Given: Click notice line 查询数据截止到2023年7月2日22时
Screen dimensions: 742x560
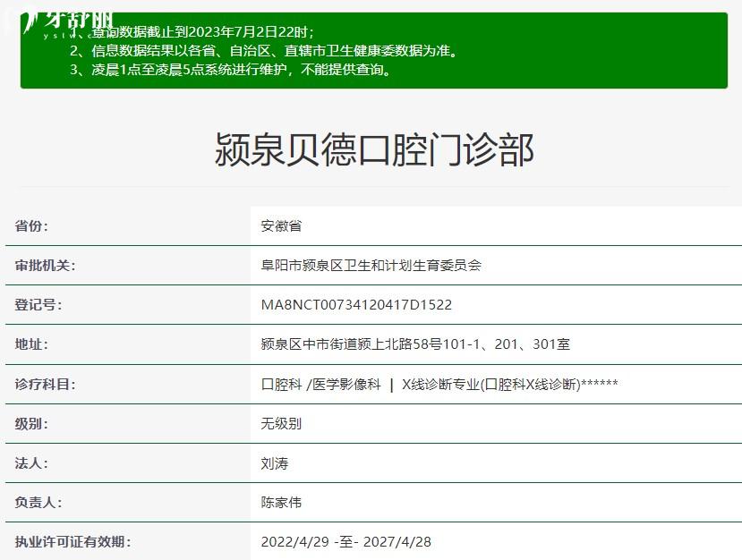Looking at the screenshot, I should pyautogui.click(x=201, y=32).
